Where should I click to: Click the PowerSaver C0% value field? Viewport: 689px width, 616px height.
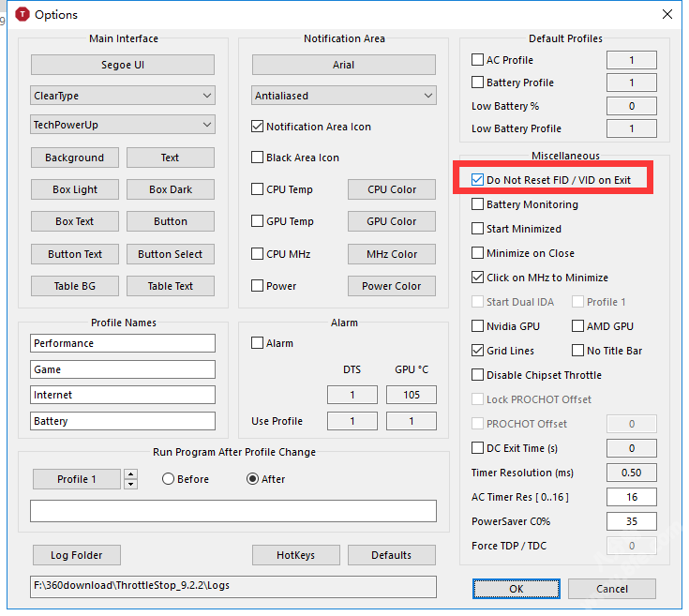(631, 521)
